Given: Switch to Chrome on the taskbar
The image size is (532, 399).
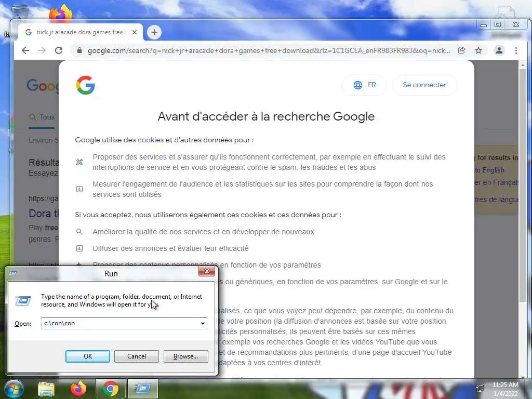Looking at the screenshot, I should click(111, 389).
